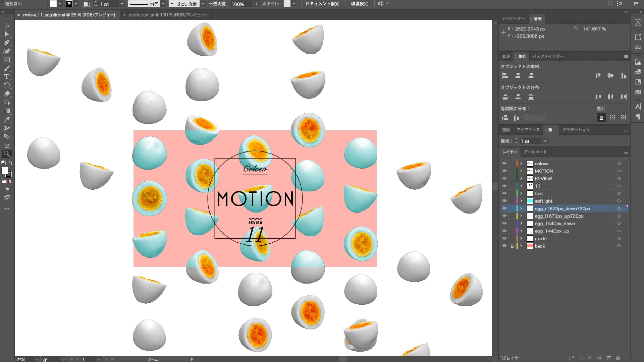Switch to the ナビゲーター tab
644x362 pixels.
coord(514,19)
